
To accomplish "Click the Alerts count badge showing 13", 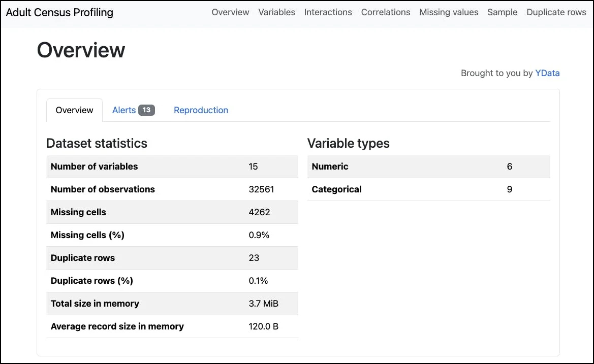I will [146, 110].
